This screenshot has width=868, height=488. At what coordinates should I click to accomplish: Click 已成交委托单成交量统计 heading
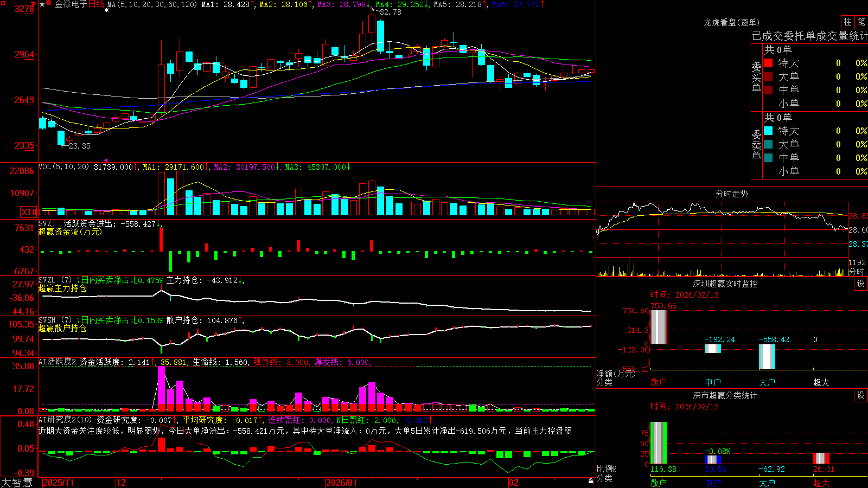[810, 36]
